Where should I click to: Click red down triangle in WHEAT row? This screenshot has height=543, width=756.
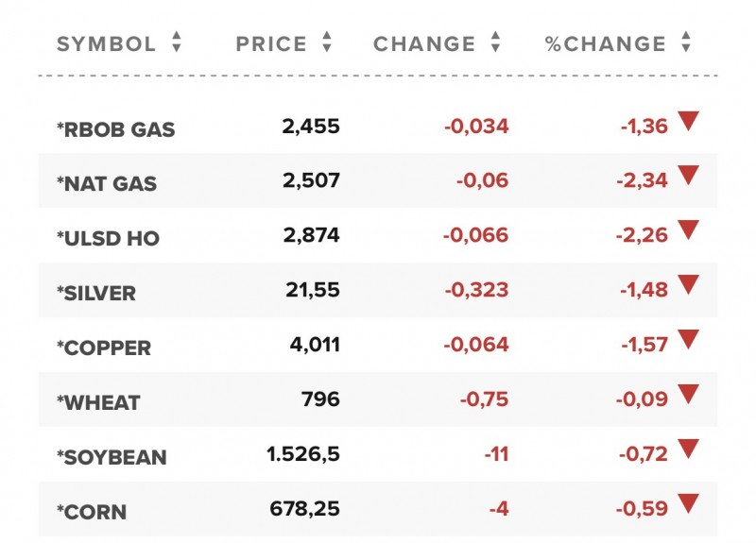tap(688, 394)
